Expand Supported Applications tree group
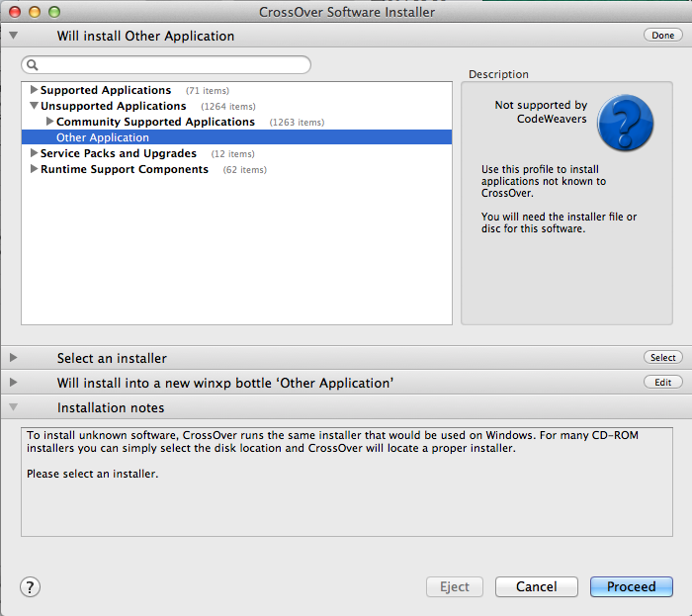The width and height of the screenshot is (692, 616). coord(34,90)
